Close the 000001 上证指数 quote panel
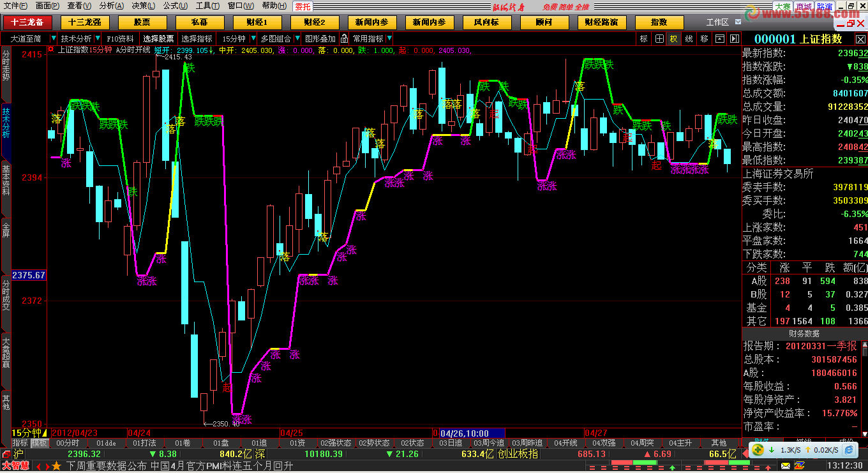The image size is (868, 473). pyautogui.click(x=860, y=39)
